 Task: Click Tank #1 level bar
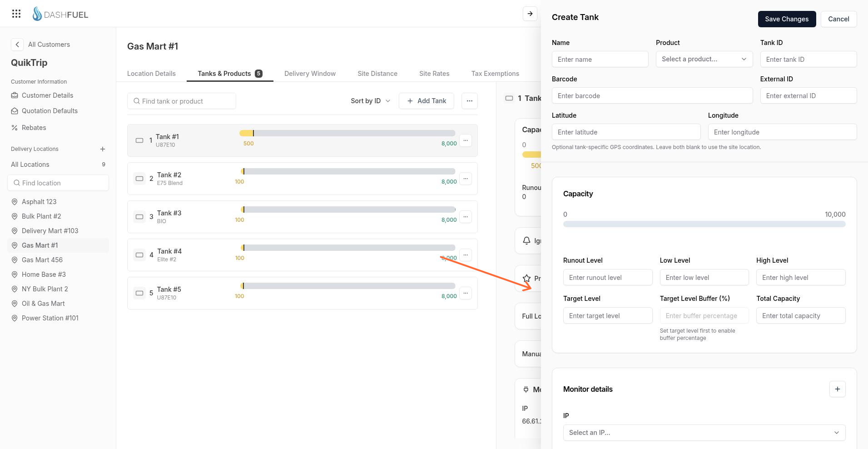click(x=347, y=133)
